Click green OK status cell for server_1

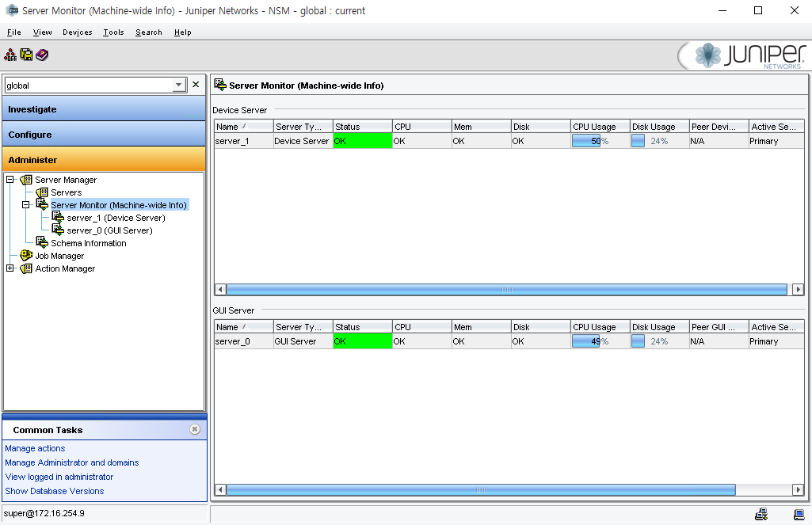tap(363, 141)
